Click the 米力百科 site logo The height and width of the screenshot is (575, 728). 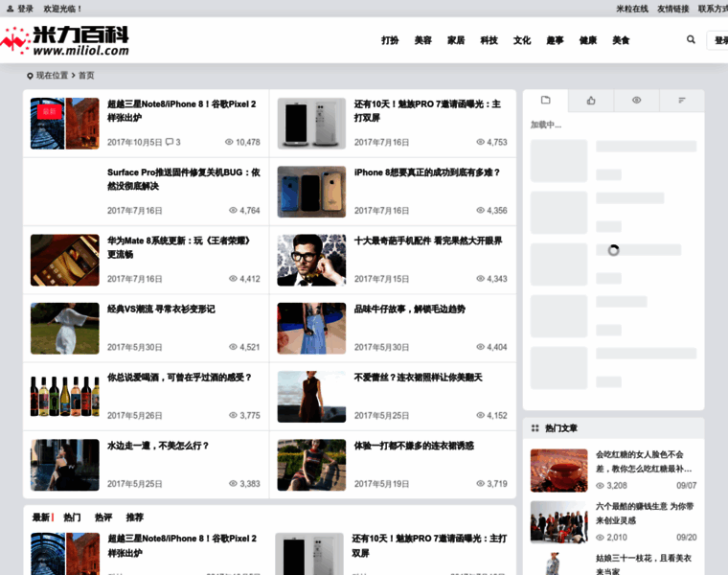coord(65,40)
